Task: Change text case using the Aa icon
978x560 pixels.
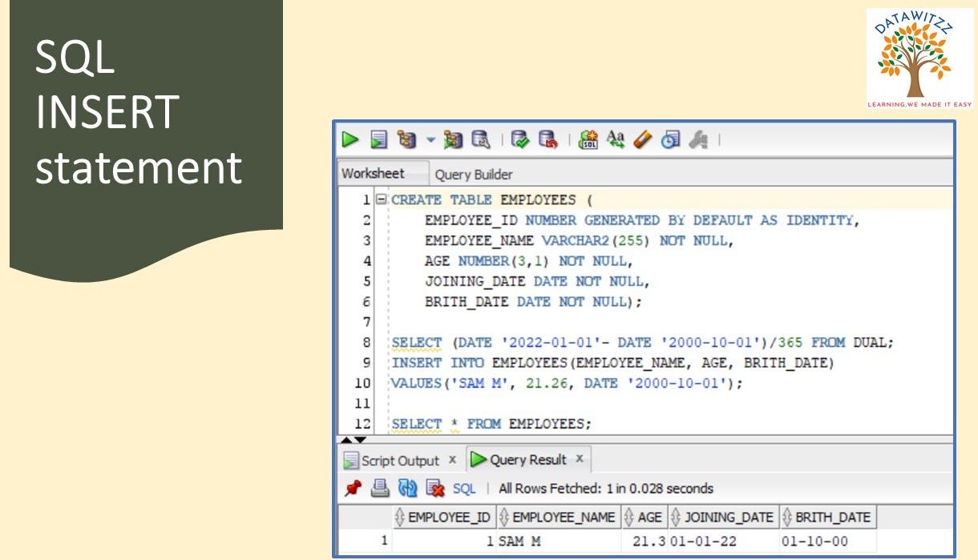Action: pyautogui.click(x=616, y=139)
